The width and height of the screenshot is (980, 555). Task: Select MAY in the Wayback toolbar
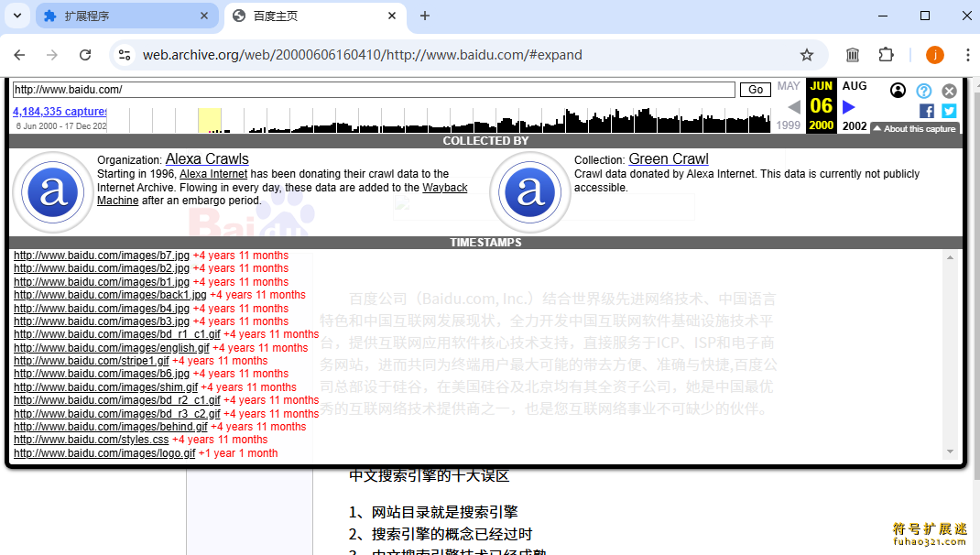point(789,85)
